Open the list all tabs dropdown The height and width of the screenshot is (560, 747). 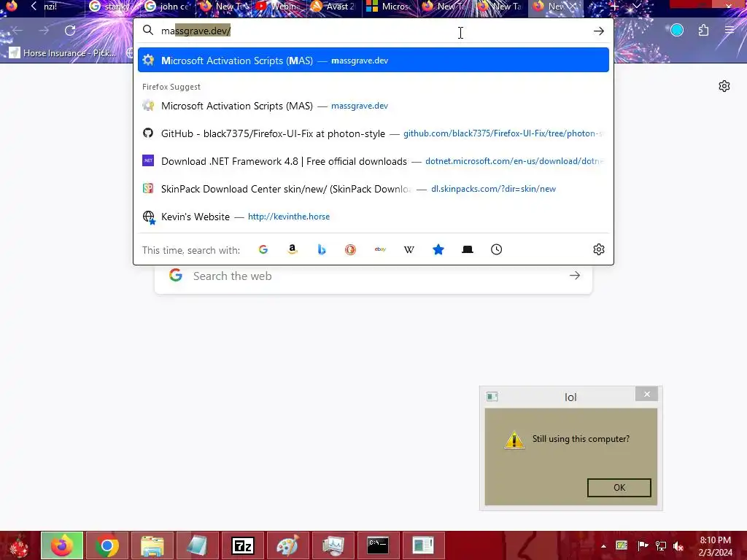pos(637,7)
